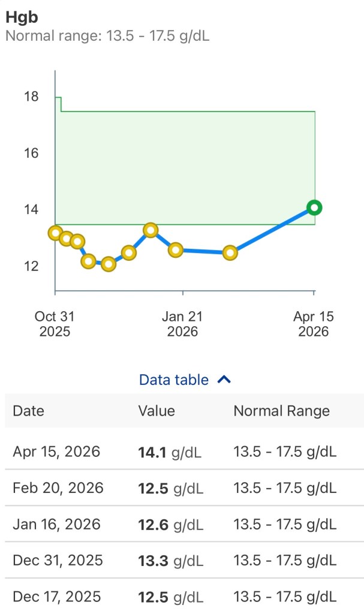Click the Value column header
This screenshot has height=614, width=364.
[157, 411]
